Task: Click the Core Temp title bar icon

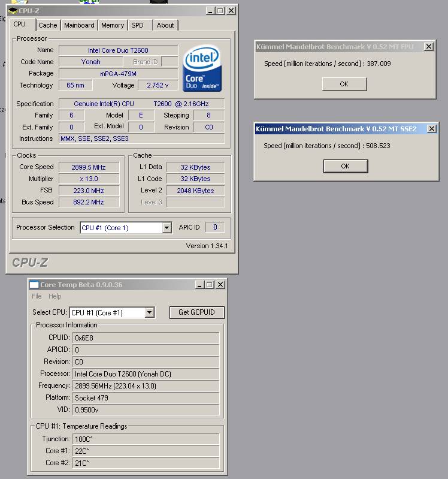Action: (34, 285)
